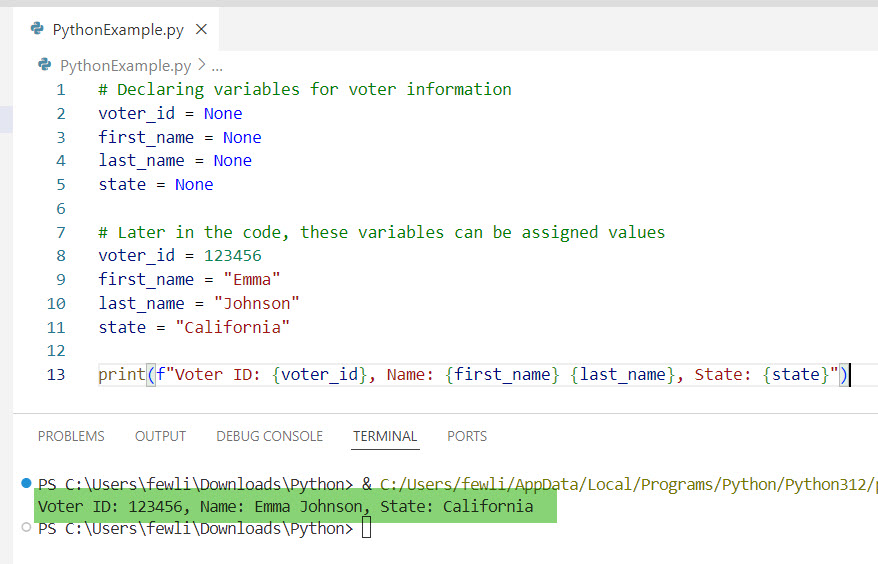Viewport: 878px width, 564px height.
Task: Click the Python icon in the breadcrumb
Action: [45, 65]
